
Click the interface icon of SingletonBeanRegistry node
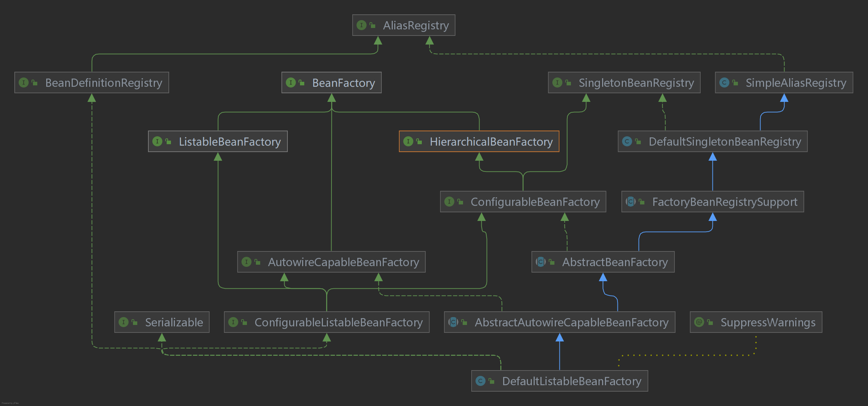tap(557, 82)
